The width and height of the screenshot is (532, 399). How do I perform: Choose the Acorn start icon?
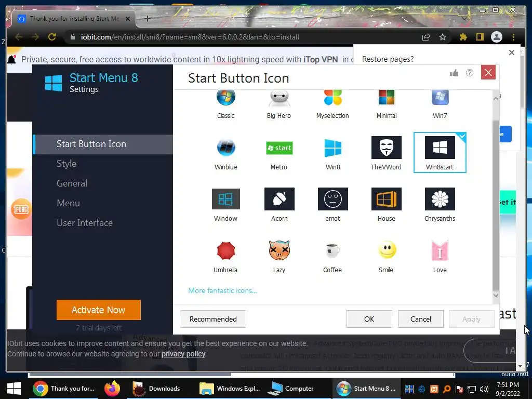(x=279, y=205)
